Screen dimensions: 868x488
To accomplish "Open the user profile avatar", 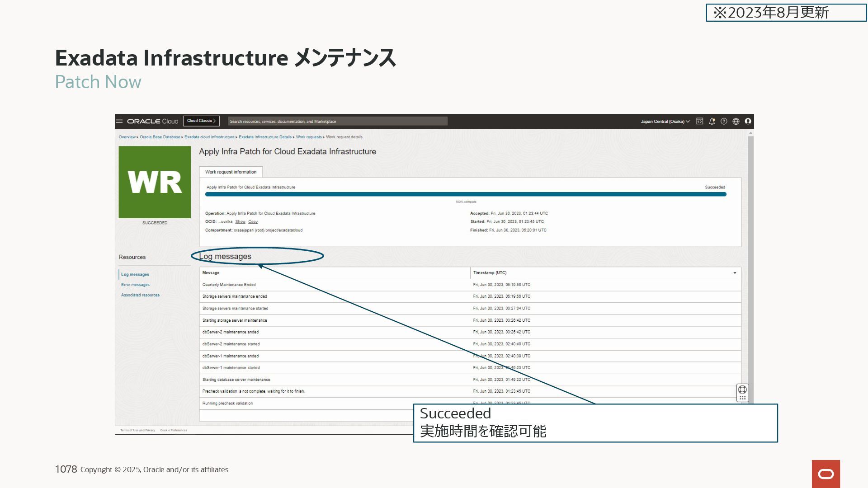I will pyautogui.click(x=748, y=121).
